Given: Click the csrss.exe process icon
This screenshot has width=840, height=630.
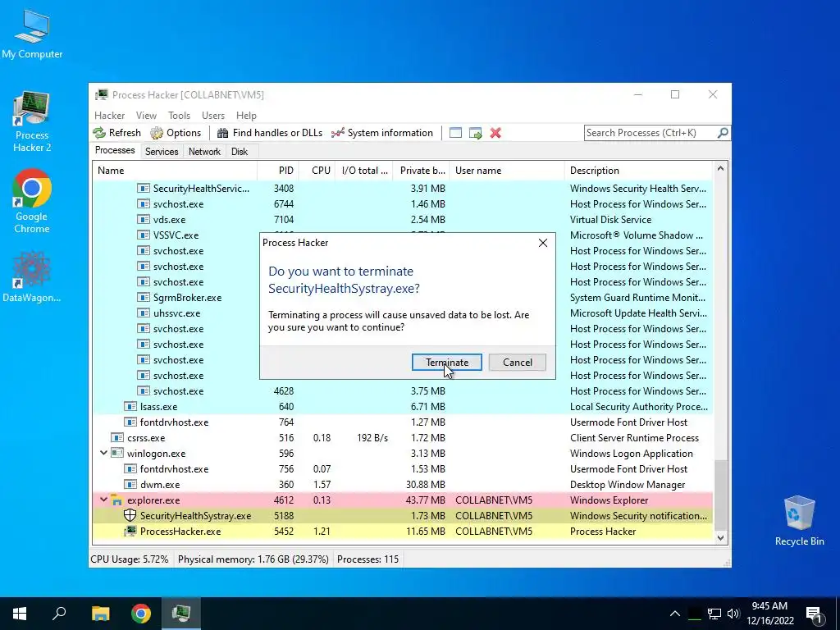Looking at the screenshot, I should [116, 438].
